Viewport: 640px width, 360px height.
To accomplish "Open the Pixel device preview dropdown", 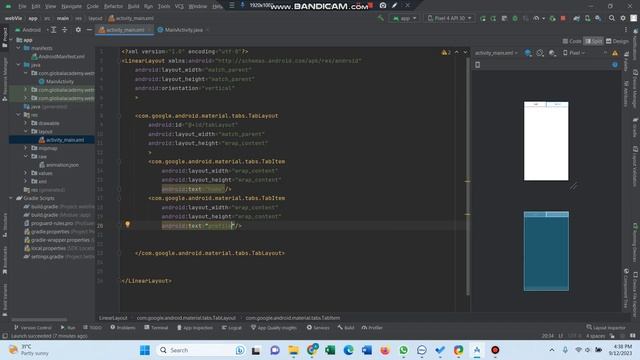I will [x=574, y=53].
